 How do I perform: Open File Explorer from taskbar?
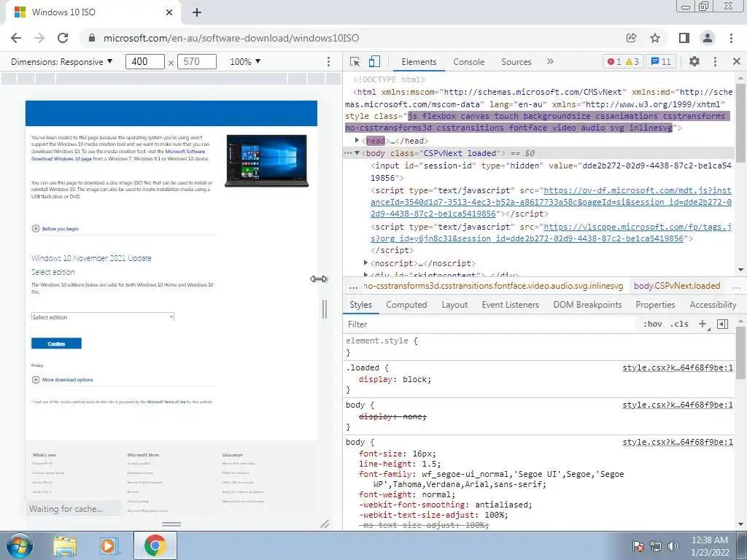click(65, 545)
